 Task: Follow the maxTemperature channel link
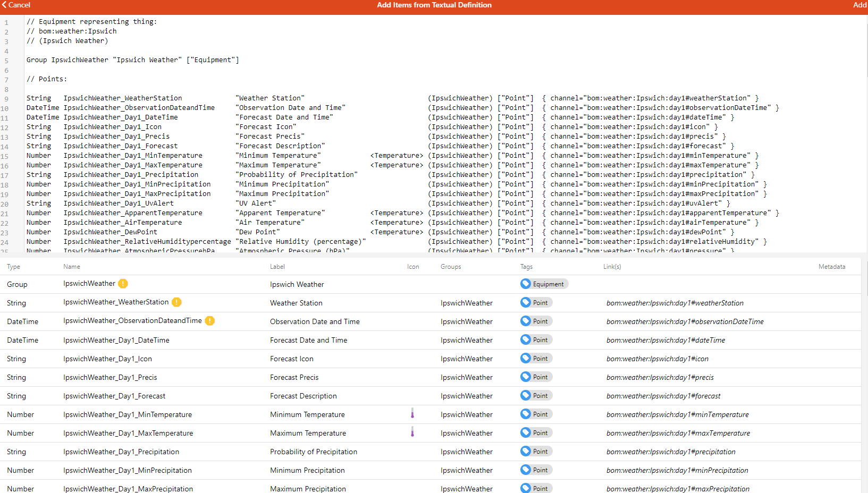coord(678,432)
